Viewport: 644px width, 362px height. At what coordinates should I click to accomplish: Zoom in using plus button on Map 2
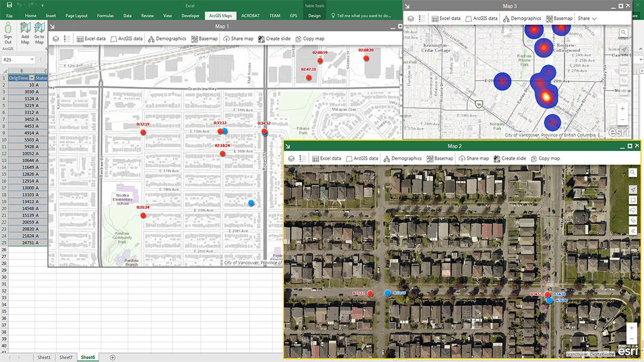pyautogui.click(x=631, y=327)
